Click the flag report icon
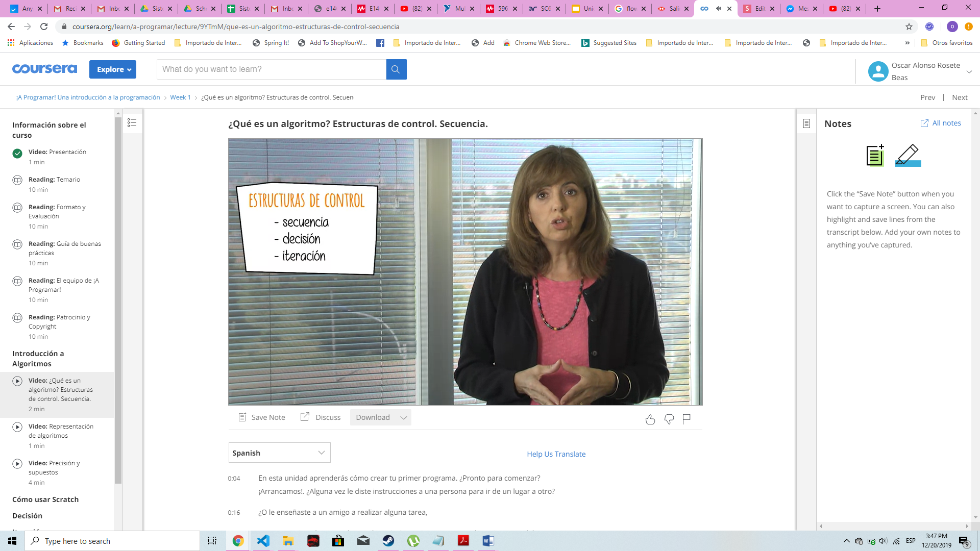 coord(687,419)
